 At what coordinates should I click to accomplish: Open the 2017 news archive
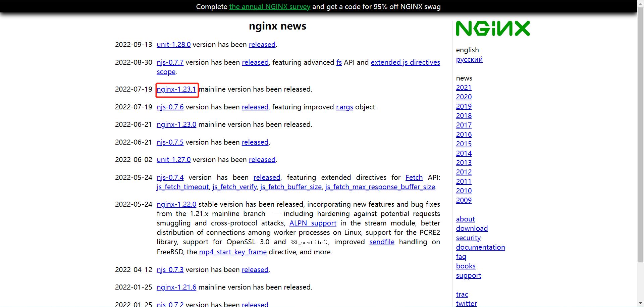coord(464,125)
